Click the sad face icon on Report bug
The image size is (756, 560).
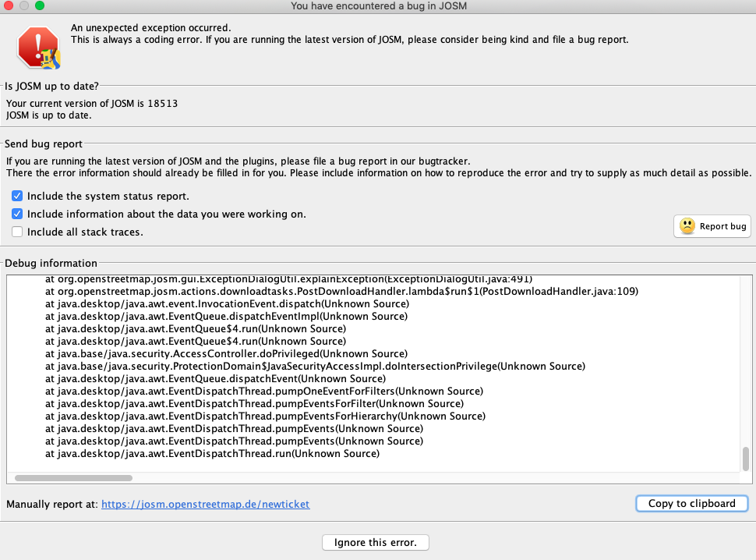[x=687, y=225]
